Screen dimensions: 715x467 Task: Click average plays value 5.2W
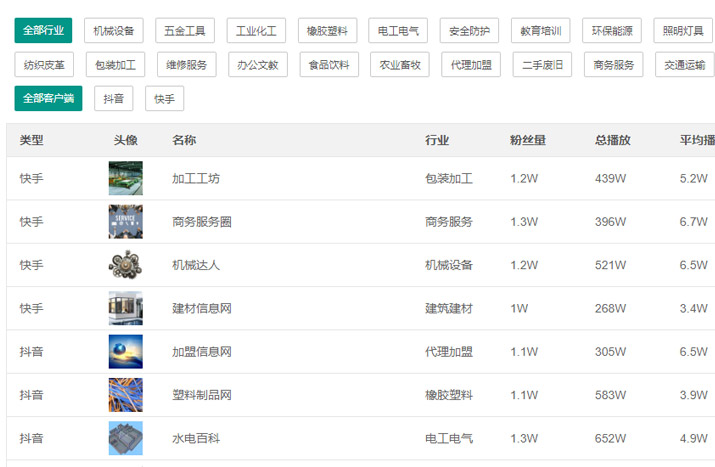[694, 178]
